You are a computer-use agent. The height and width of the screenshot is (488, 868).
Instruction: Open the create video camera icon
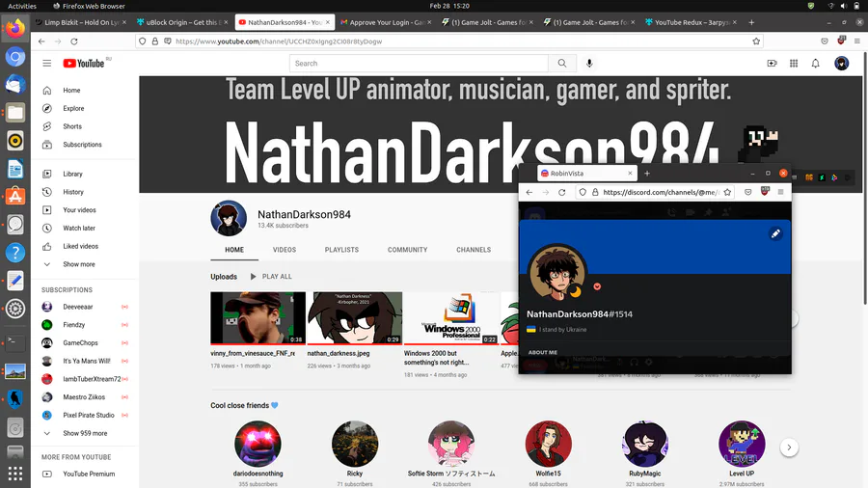[772, 63]
